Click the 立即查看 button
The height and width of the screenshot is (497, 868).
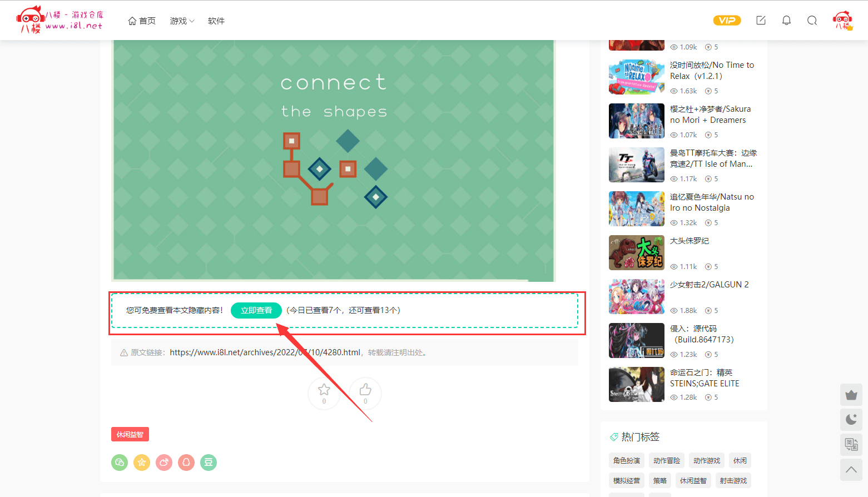tap(256, 310)
